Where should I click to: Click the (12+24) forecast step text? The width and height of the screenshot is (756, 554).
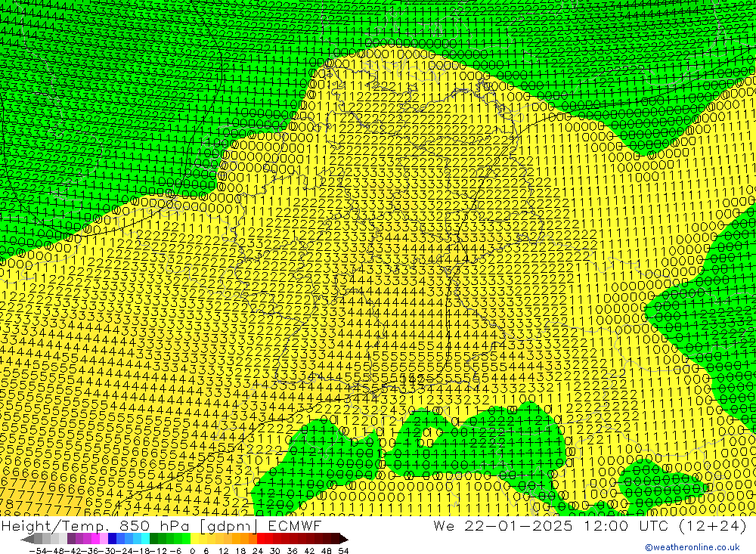(713, 525)
